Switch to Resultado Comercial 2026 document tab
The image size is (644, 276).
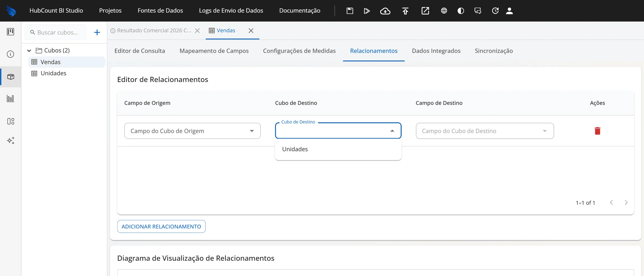tap(154, 30)
